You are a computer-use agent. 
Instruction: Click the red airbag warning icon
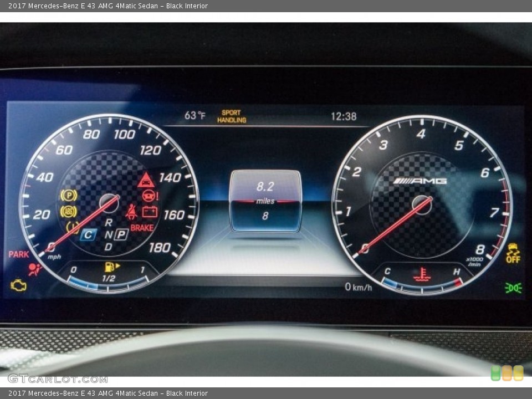tap(34, 269)
